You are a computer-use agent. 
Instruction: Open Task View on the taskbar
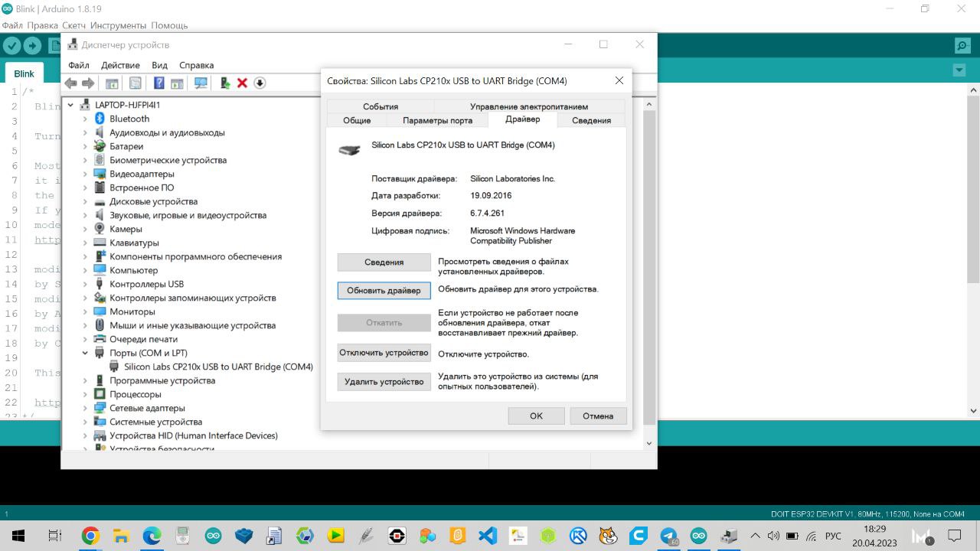(54, 536)
